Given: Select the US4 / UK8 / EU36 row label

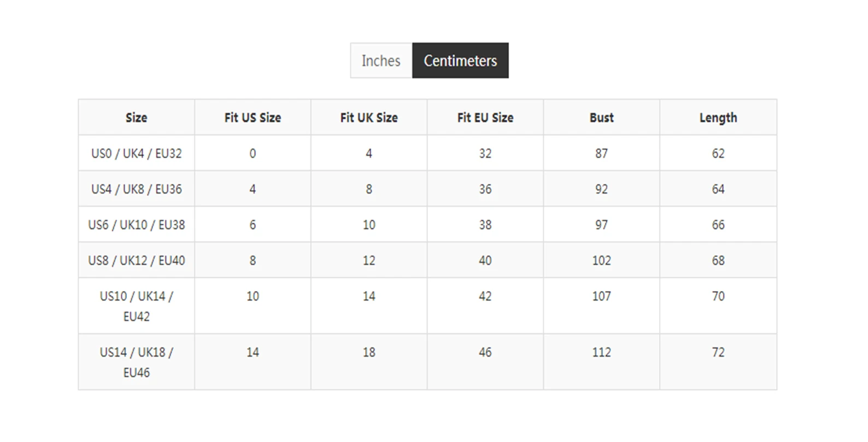Looking at the screenshot, I should click(136, 189).
